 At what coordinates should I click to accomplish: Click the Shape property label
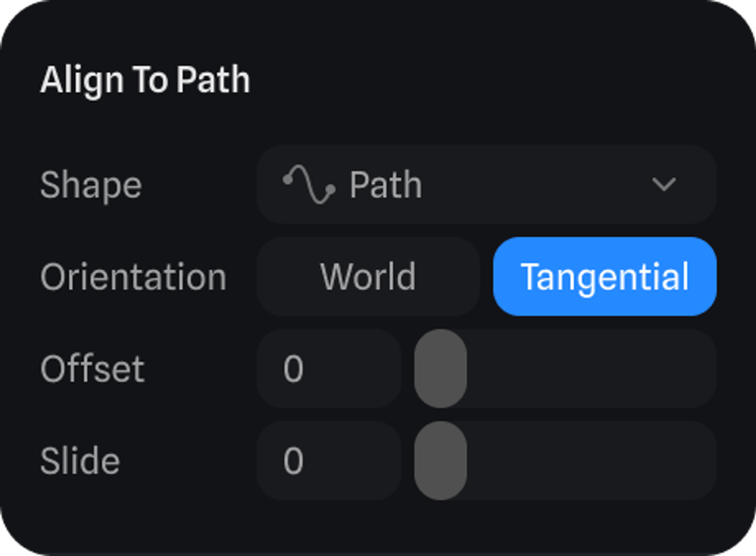[91, 185]
